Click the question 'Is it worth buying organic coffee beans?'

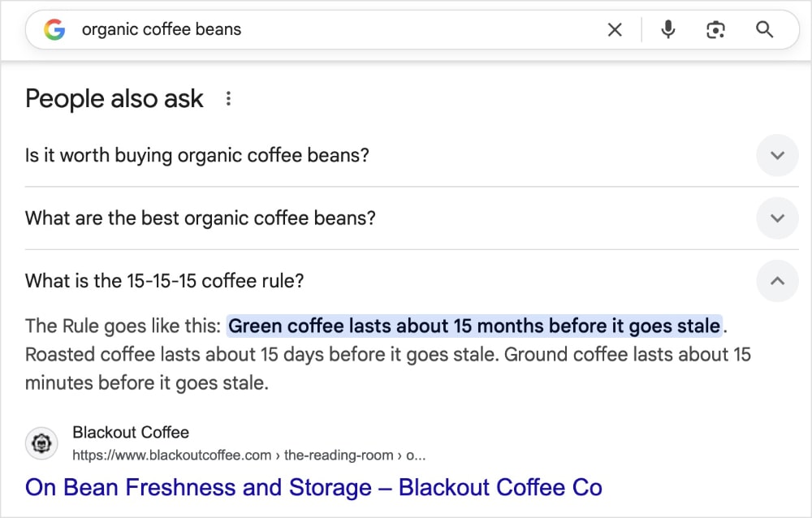(x=197, y=155)
